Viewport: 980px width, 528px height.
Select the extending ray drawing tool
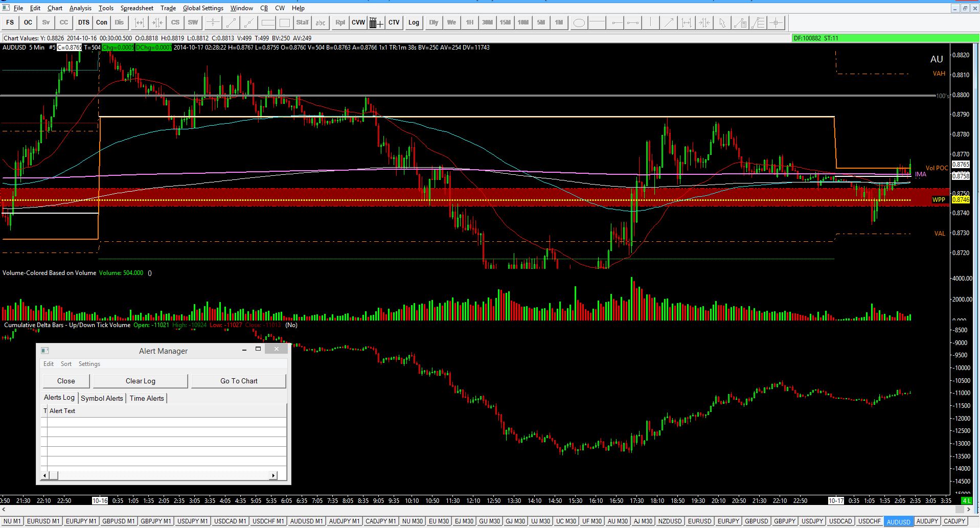[249, 22]
